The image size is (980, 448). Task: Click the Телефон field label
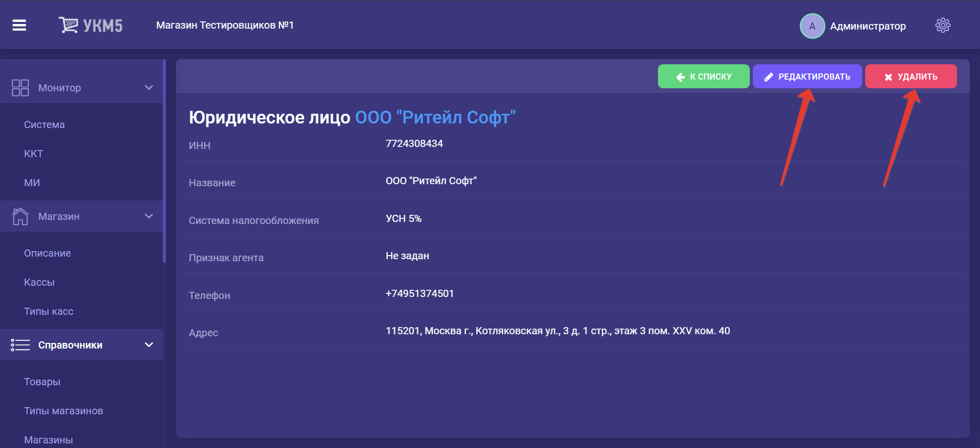[209, 295]
